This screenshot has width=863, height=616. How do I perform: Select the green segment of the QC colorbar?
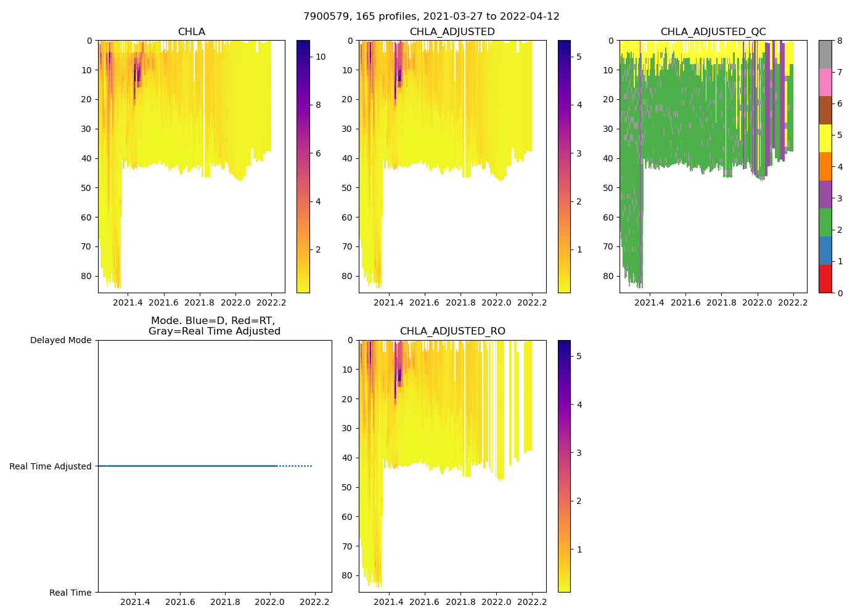click(x=825, y=222)
